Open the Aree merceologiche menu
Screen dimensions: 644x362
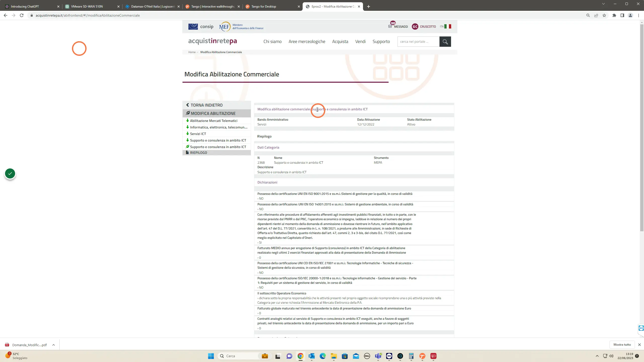[x=307, y=41]
